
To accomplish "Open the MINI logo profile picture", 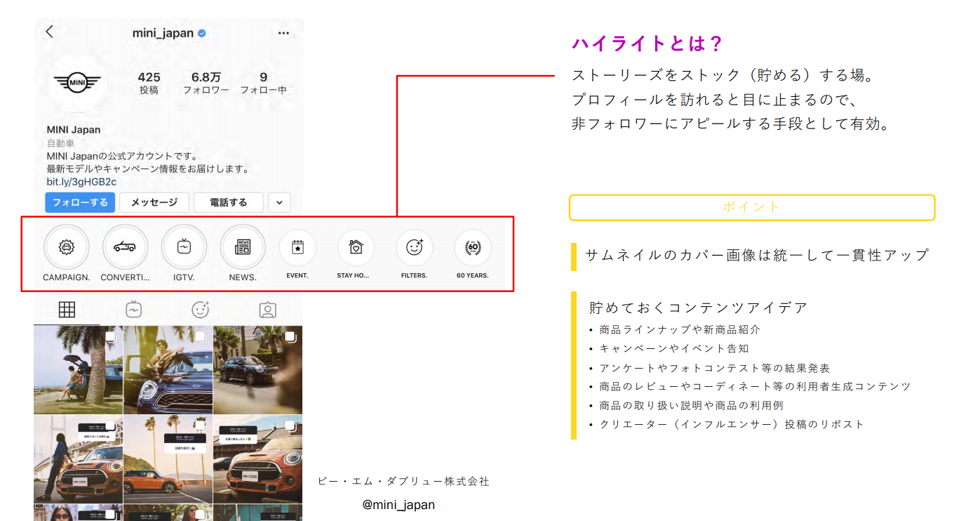I will click(x=77, y=84).
